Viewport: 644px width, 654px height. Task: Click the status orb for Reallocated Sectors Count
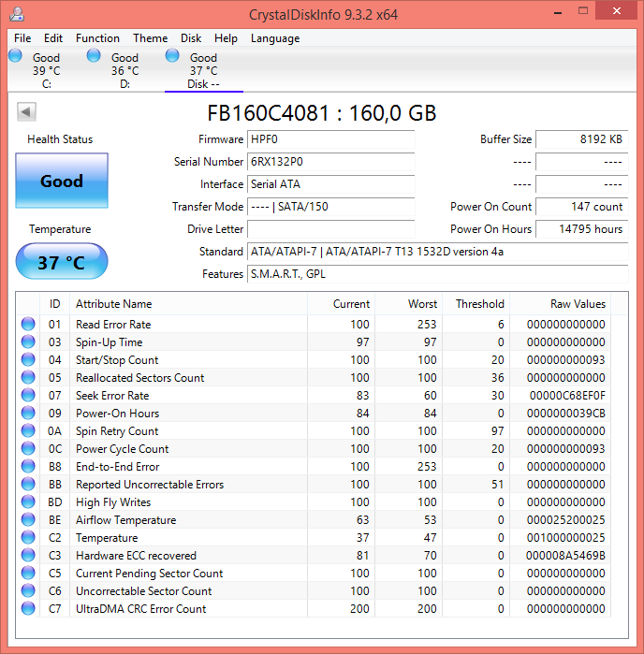pyautogui.click(x=28, y=377)
